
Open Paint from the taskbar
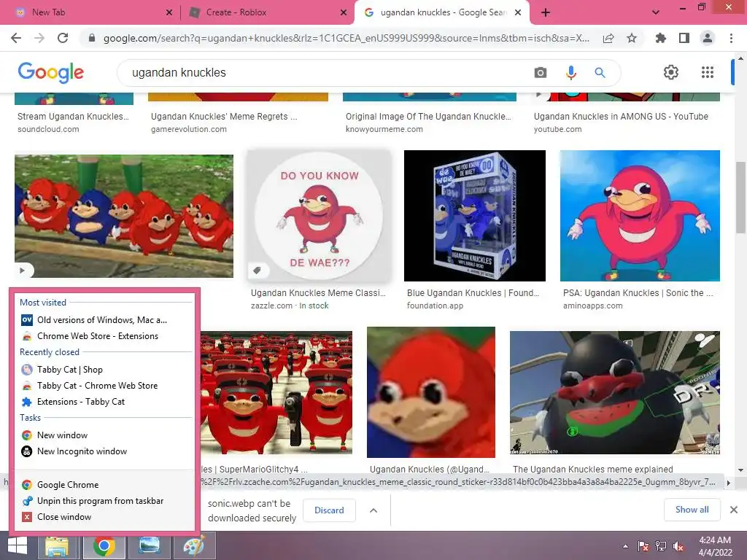pos(194,545)
